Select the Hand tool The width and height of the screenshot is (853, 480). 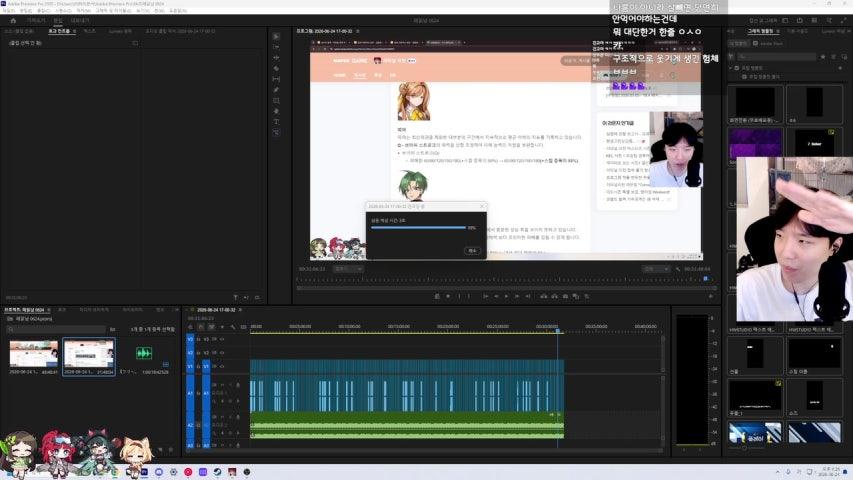[x=276, y=111]
